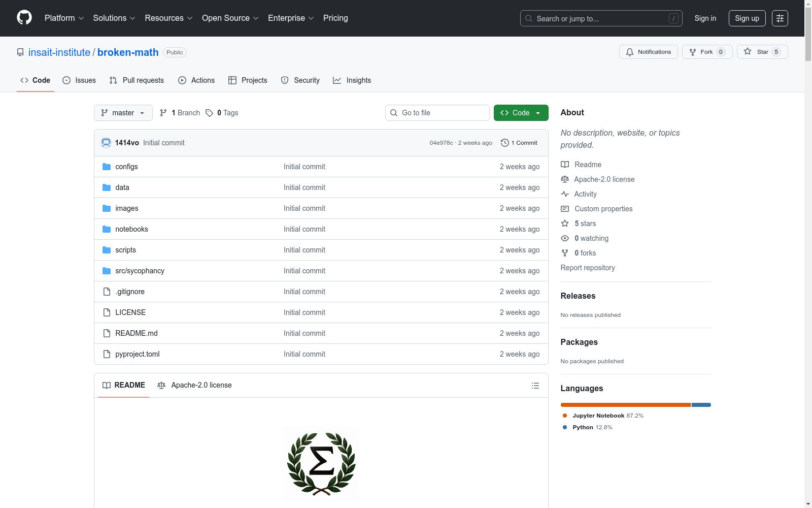This screenshot has height=508, width=812.
Task: Click Report repository link
Action: [588, 268]
